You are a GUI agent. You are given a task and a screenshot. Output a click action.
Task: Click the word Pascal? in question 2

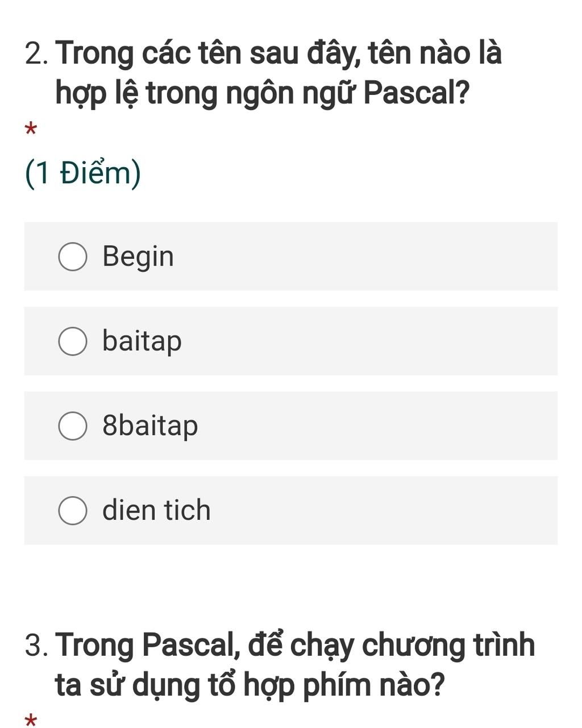(417, 94)
